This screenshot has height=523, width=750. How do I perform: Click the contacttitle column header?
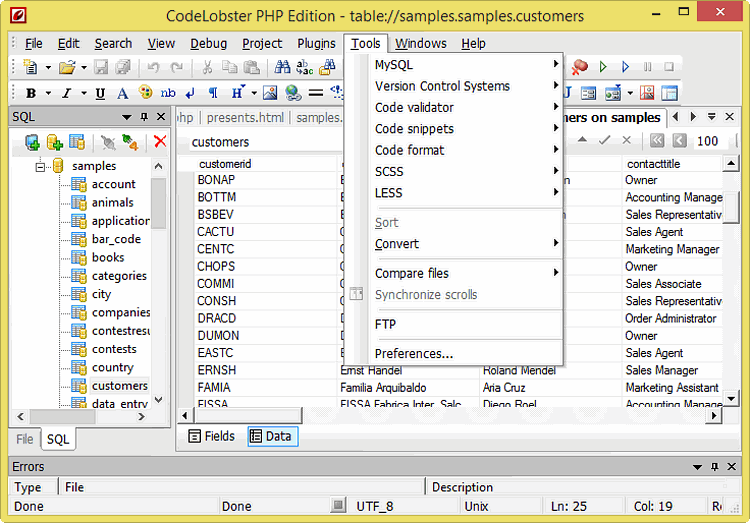pyautogui.click(x=671, y=164)
